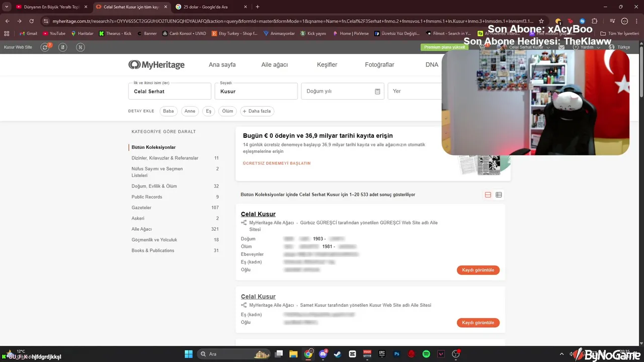Open Task View on the taskbar
The height and width of the screenshot is (362, 644).
tap(279, 354)
